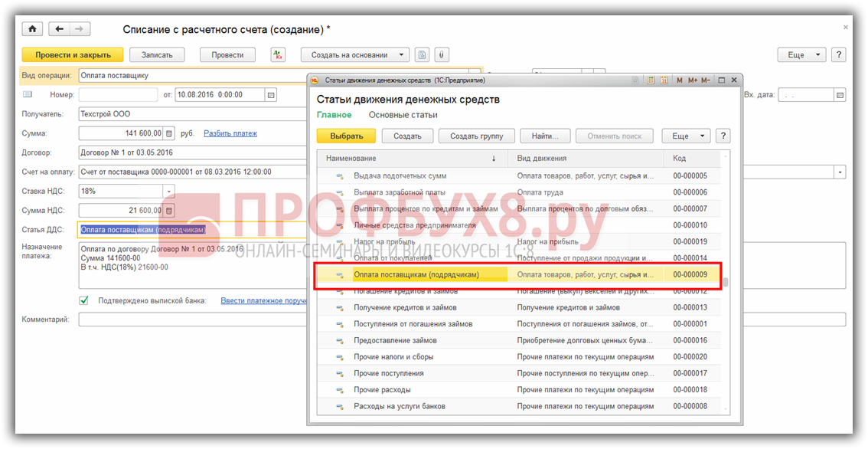Open help in the selection dialog
Viewport: 868px width, 449px height.
[723, 136]
